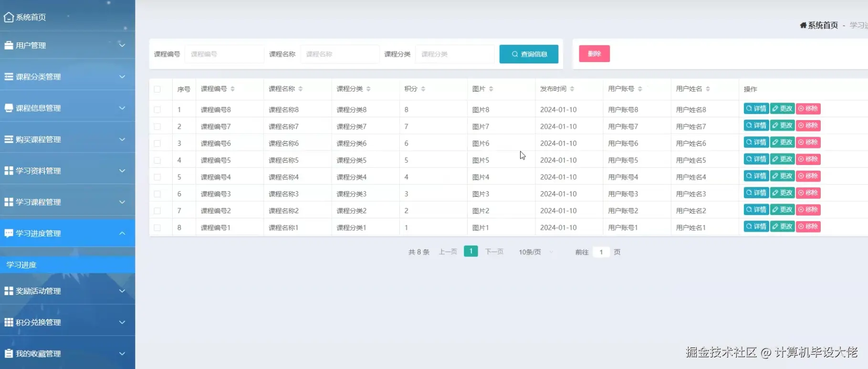Click 移除 for 课程编号6 row
868x369 pixels.
click(808, 142)
